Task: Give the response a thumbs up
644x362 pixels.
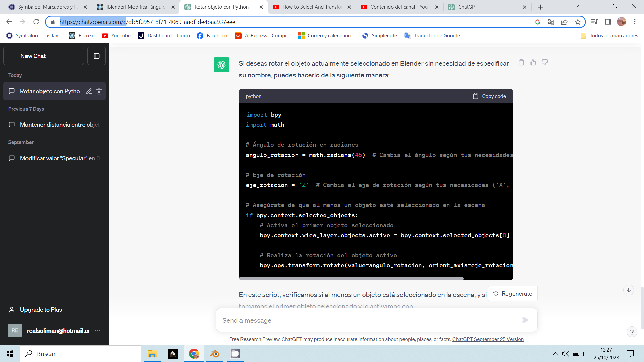Action: pos(533,62)
